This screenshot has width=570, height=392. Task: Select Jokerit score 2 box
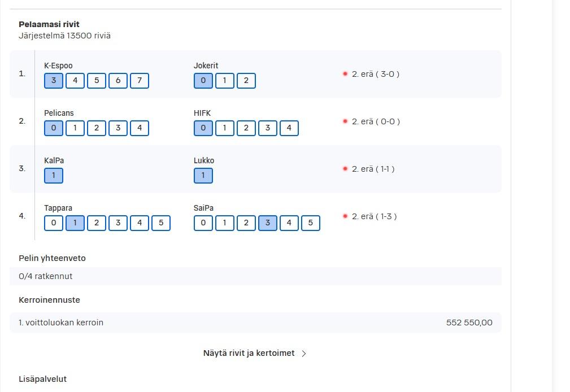click(x=246, y=80)
